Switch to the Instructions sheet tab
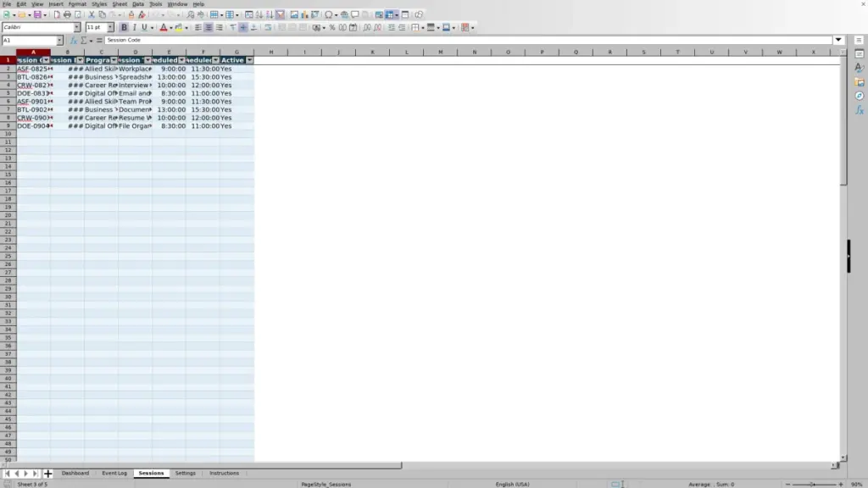The height and width of the screenshot is (488, 868). pos(224,473)
